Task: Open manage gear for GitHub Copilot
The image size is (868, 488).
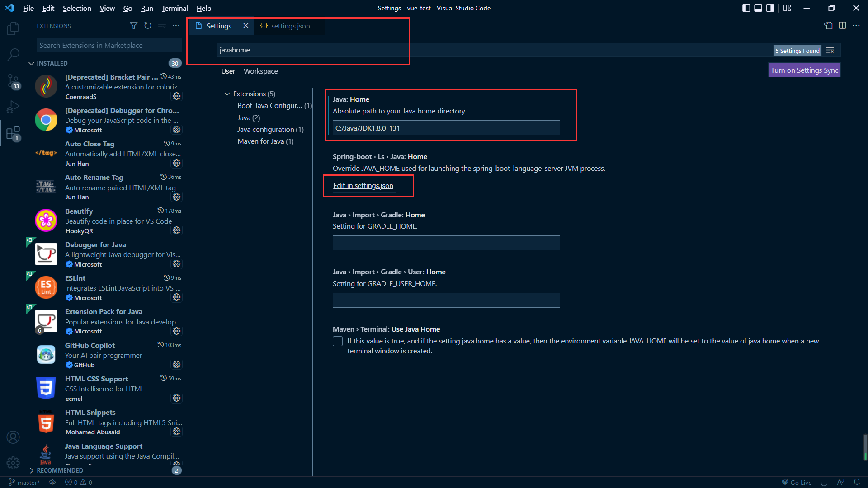Action: click(177, 365)
